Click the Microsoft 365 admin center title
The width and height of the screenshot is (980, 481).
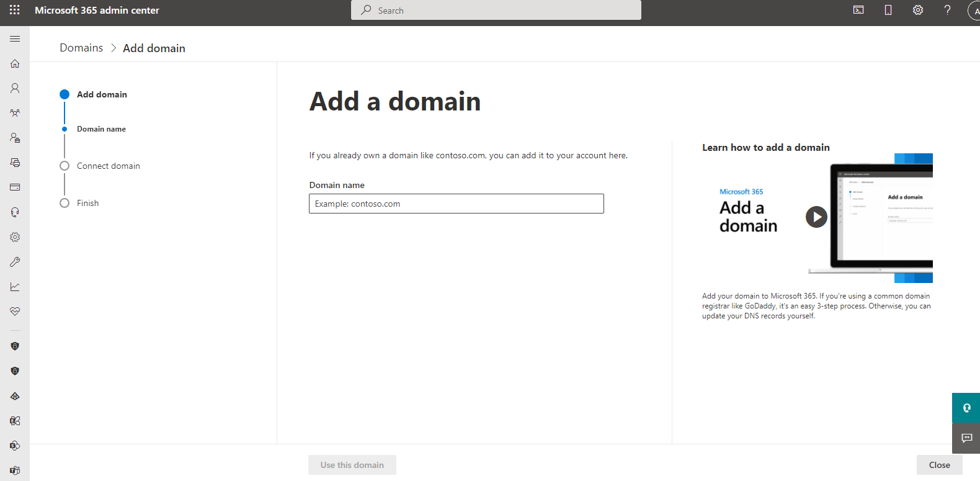click(97, 10)
